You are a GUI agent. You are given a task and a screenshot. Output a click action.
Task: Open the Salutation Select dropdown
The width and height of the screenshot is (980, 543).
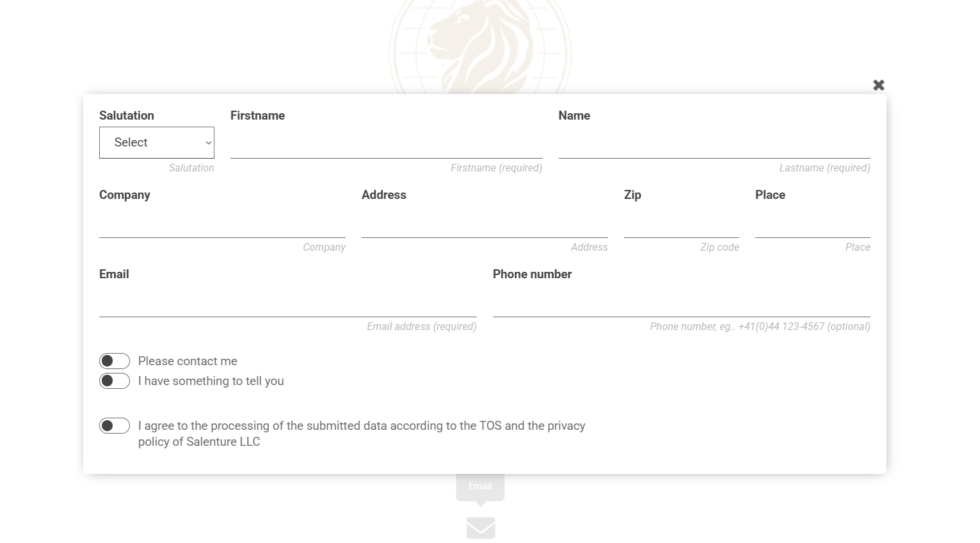tap(157, 143)
